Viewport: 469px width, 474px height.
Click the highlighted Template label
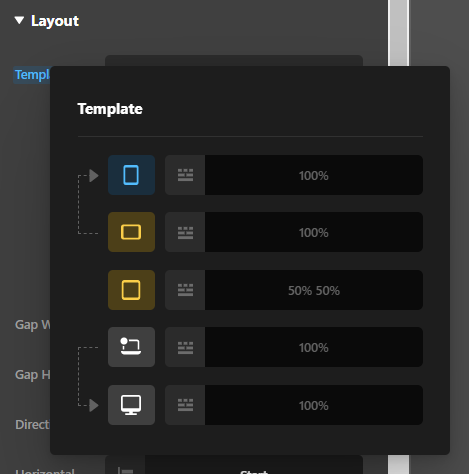click(x=32, y=75)
